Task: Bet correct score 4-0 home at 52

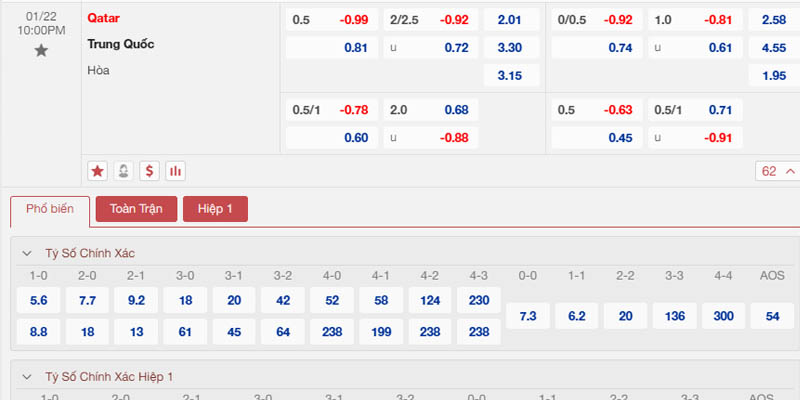Action: pyautogui.click(x=332, y=300)
